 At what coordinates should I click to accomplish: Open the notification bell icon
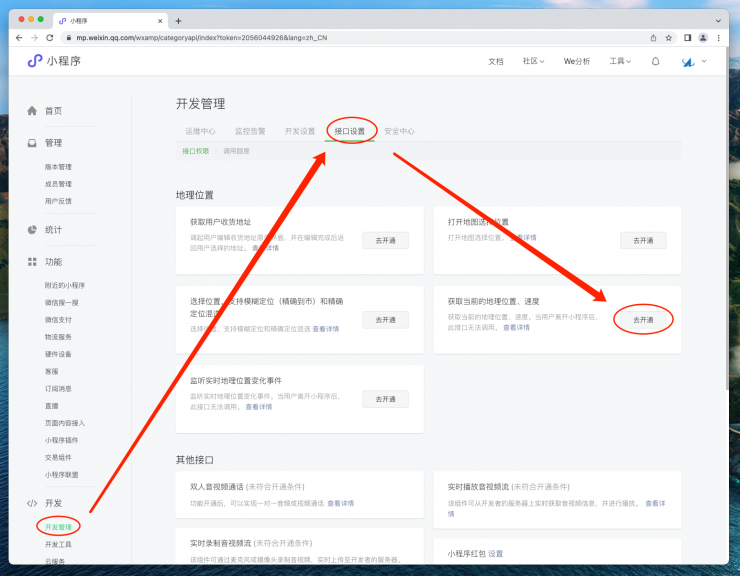click(655, 61)
